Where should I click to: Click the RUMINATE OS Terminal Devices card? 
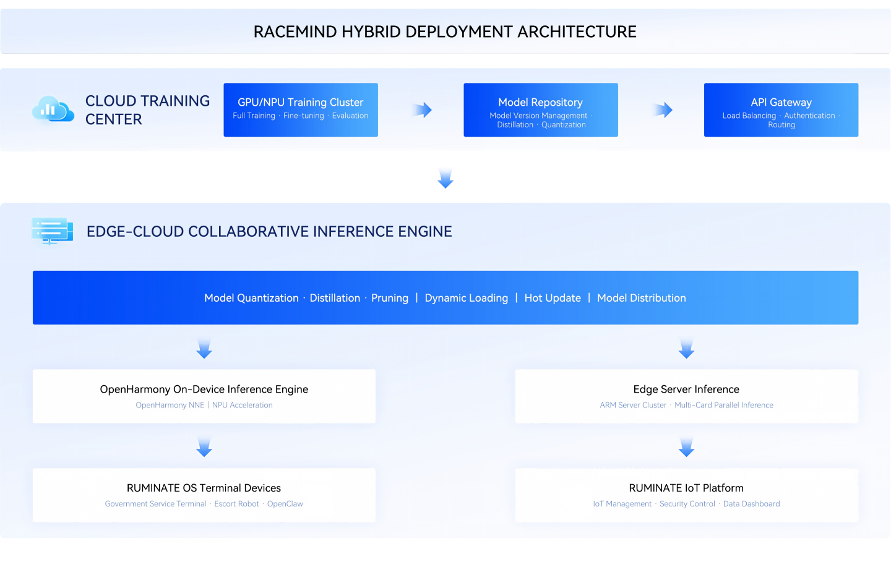204,495
